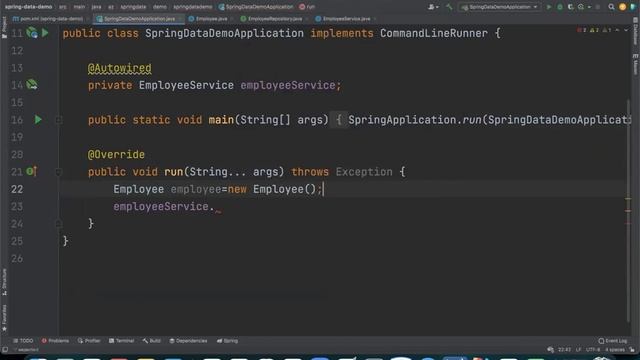Click the UTF-8 encoding status item
The width and height of the screenshot is (640, 360).
click(x=593, y=350)
